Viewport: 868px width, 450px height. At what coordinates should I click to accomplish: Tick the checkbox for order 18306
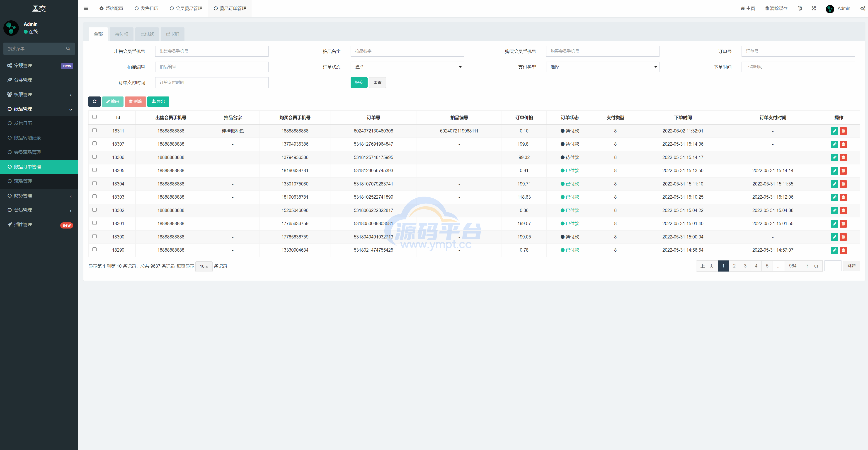[x=94, y=157]
